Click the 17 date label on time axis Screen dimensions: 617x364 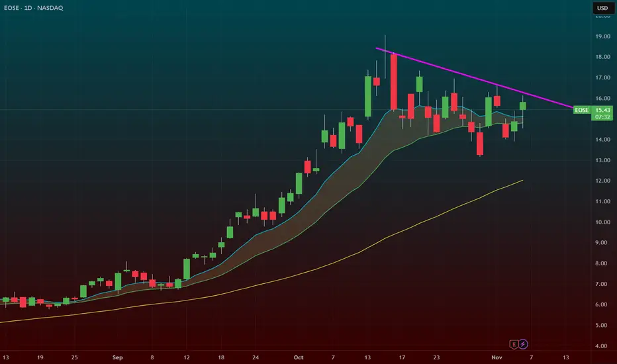[x=402, y=357]
